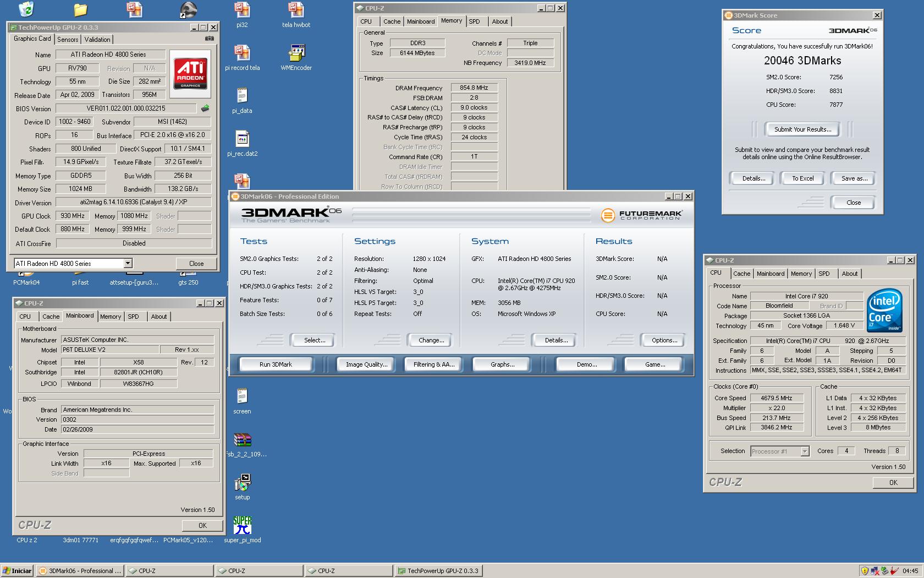The height and width of the screenshot is (578, 924).
Task: Open the pi_data text file icon
Action: (x=242, y=100)
